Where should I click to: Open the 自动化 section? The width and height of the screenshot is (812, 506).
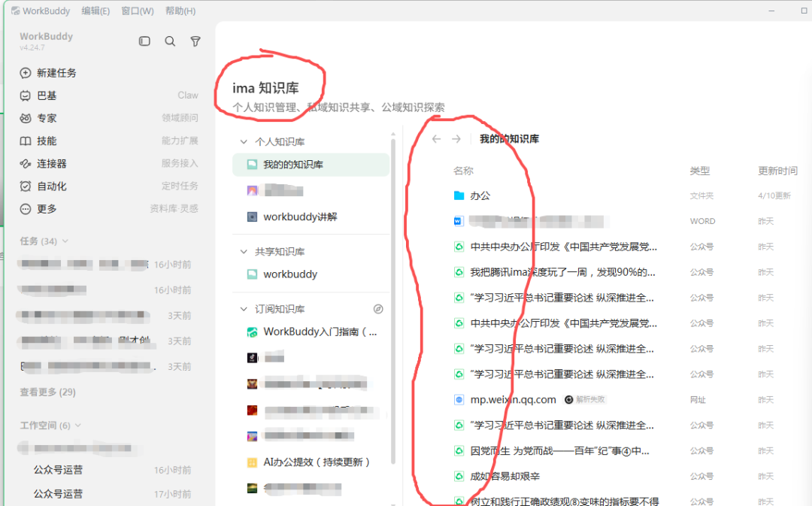pos(109,186)
